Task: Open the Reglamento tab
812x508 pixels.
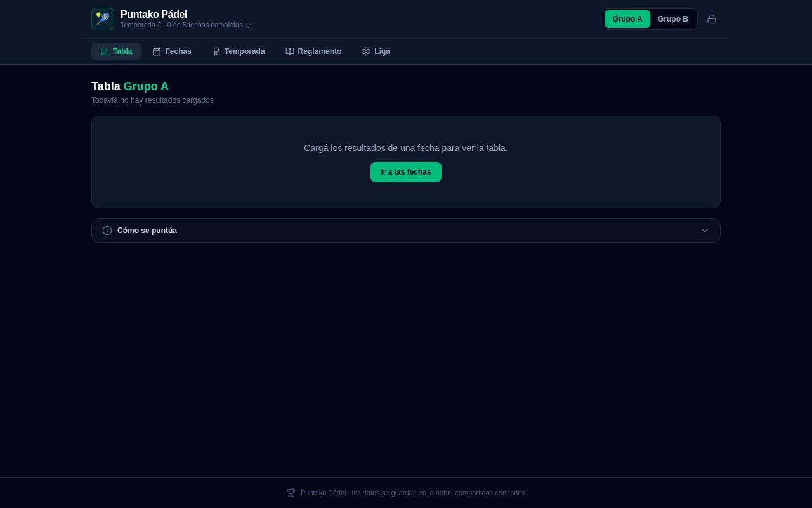Action: (x=313, y=51)
